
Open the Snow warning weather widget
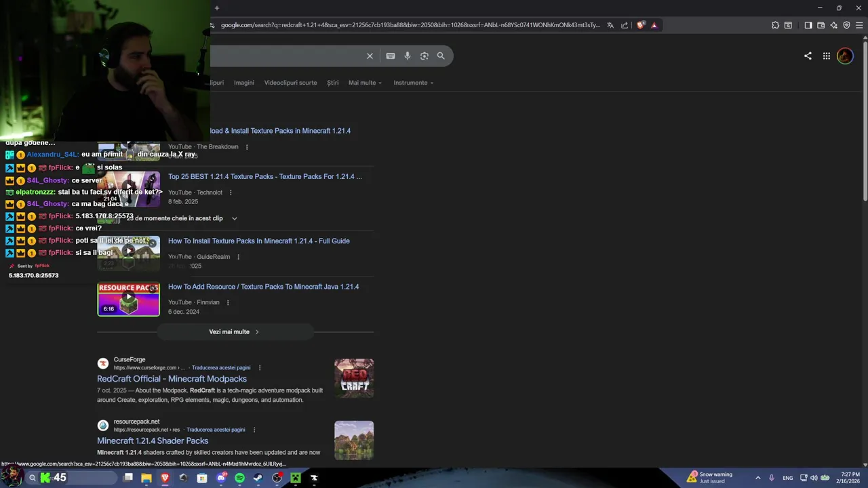[x=709, y=478]
